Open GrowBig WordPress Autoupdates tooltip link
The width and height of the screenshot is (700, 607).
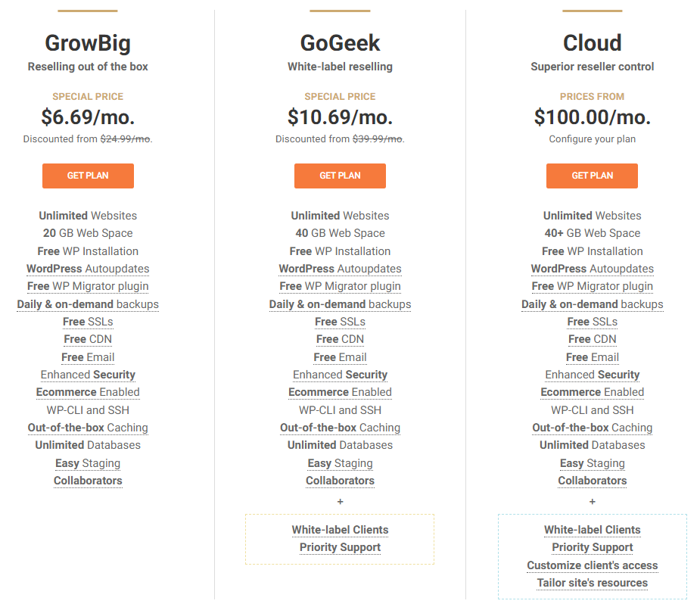pos(88,269)
